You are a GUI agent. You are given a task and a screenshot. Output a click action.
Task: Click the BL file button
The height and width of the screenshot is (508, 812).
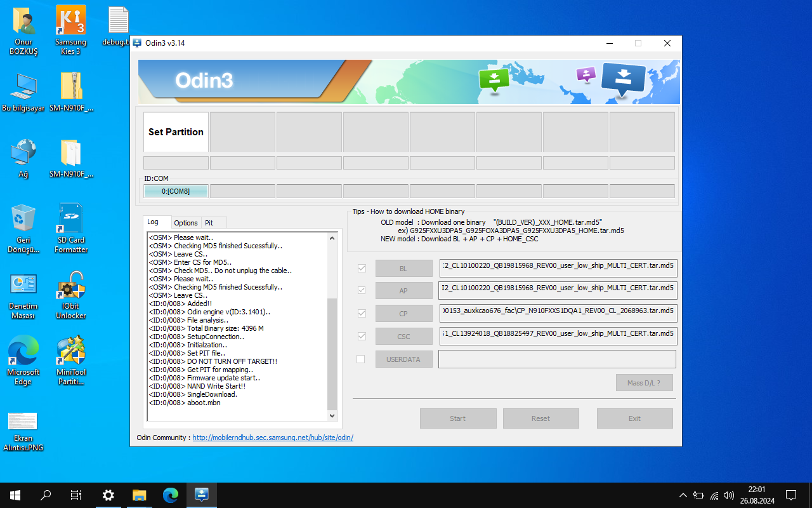(x=404, y=268)
